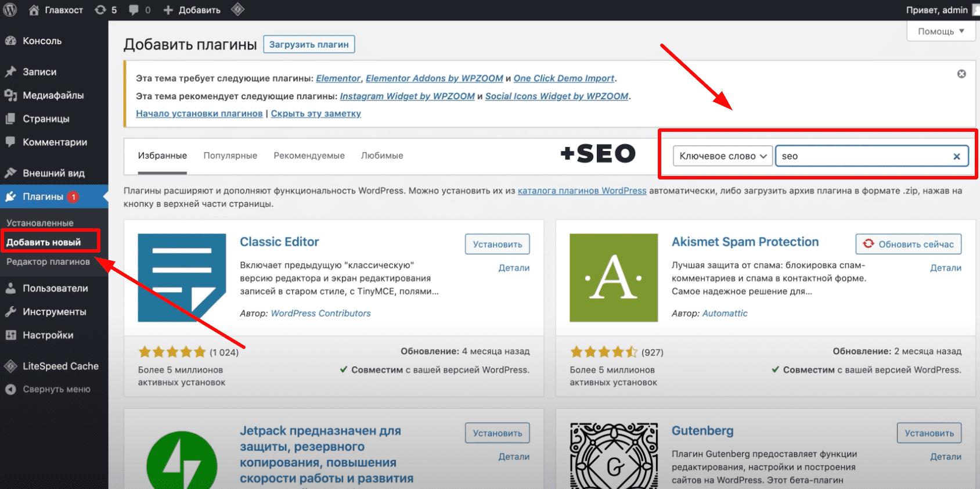
Task: View Детали for Akismet Spam Protection
Action: tap(946, 268)
